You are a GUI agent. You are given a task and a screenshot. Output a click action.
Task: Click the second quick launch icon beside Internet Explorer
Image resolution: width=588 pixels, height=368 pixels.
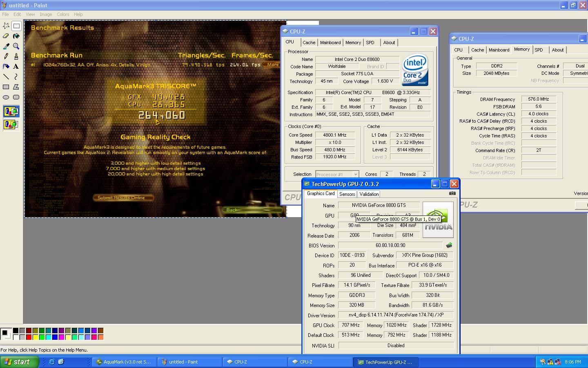[61, 362]
